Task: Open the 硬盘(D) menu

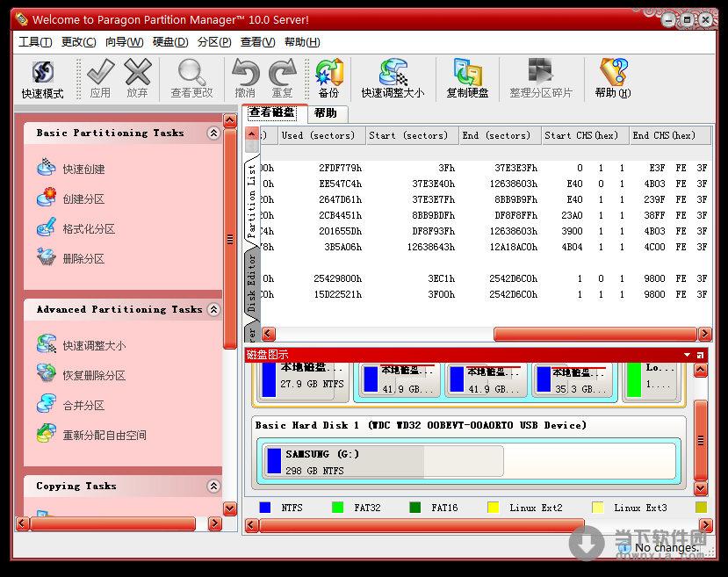Action: [x=170, y=42]
